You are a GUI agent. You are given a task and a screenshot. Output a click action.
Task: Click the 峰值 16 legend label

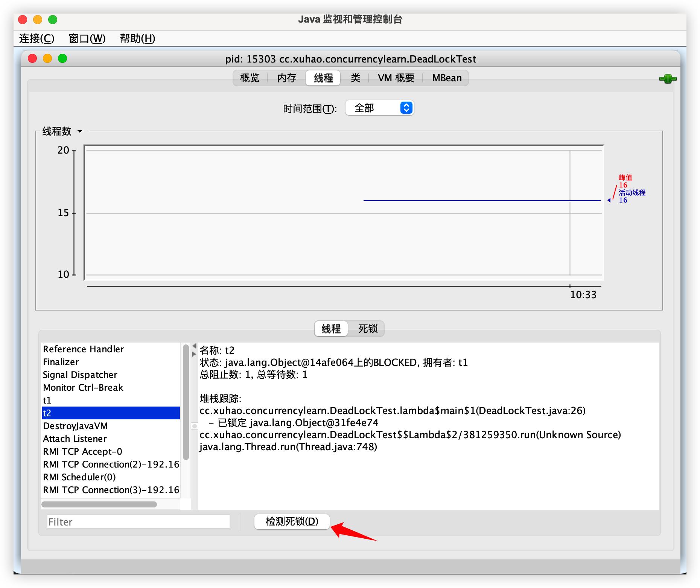625,181
